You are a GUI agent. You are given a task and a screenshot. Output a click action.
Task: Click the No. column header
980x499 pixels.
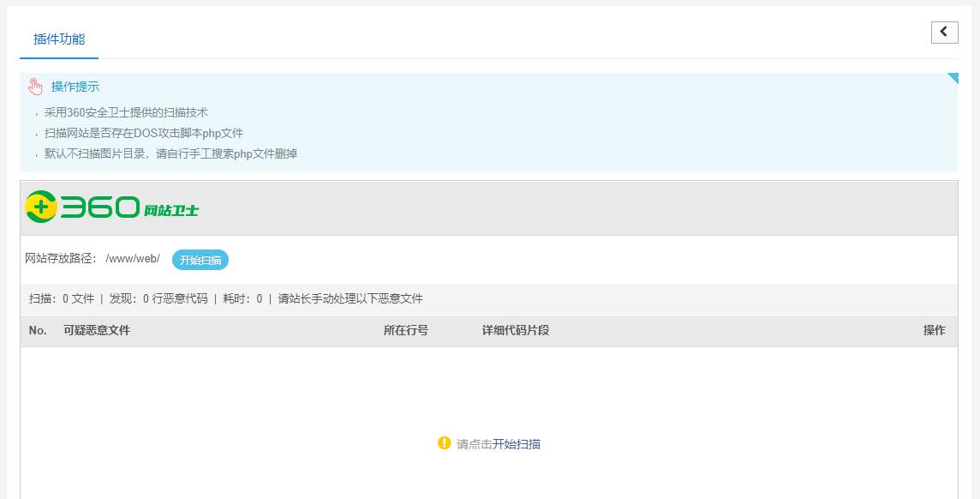(x=38, y=331)
